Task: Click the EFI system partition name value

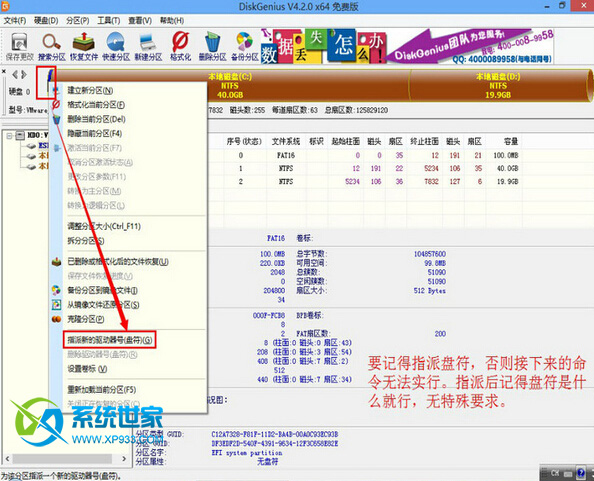Action: click(247, 453)
